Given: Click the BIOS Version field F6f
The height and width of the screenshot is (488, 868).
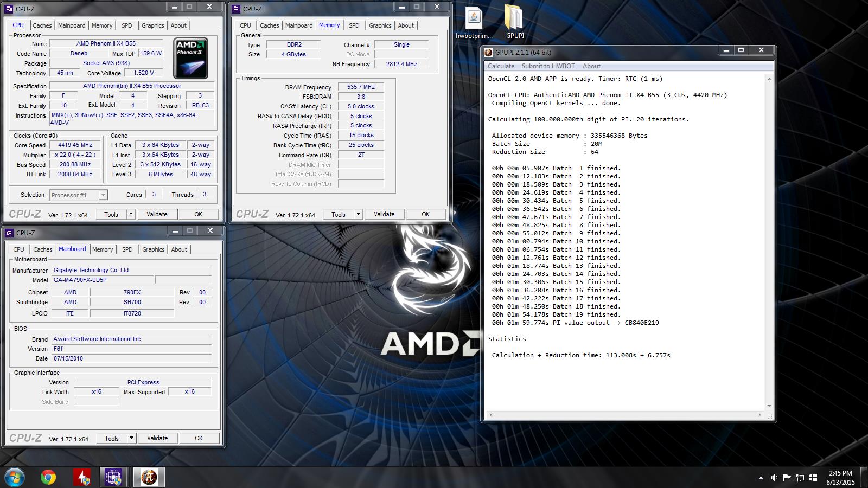Looking at the screenshot, I should coord(131,349).
